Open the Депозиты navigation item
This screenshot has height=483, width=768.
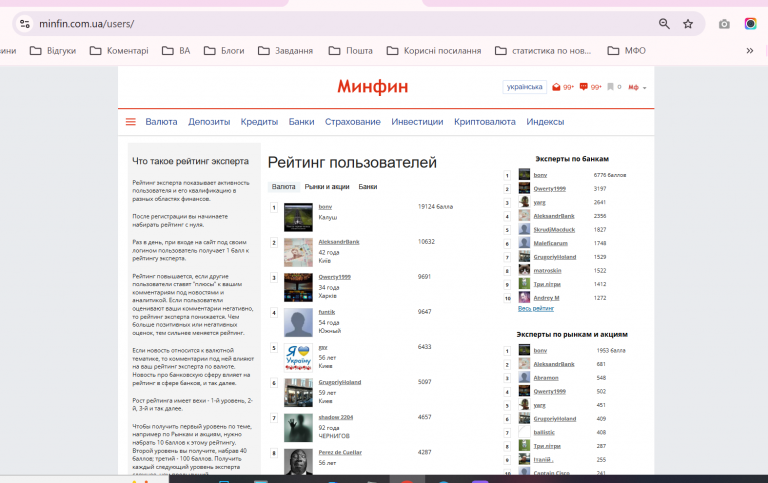coord(209,121)
